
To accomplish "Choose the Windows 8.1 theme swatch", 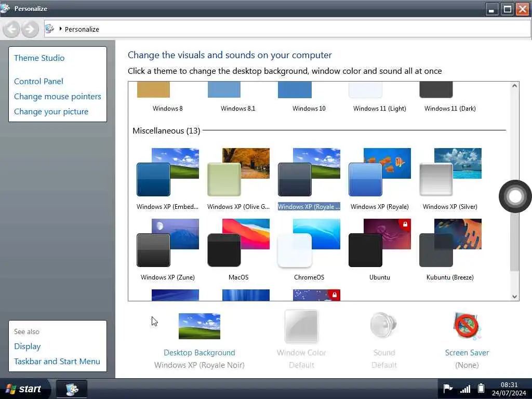I will click(x=224, y=89).
